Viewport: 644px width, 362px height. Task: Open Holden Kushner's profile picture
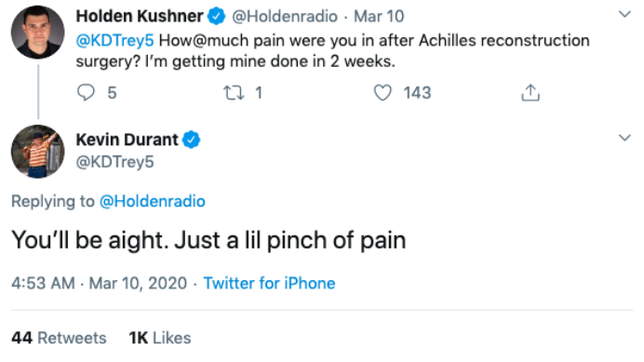point(37,32)
